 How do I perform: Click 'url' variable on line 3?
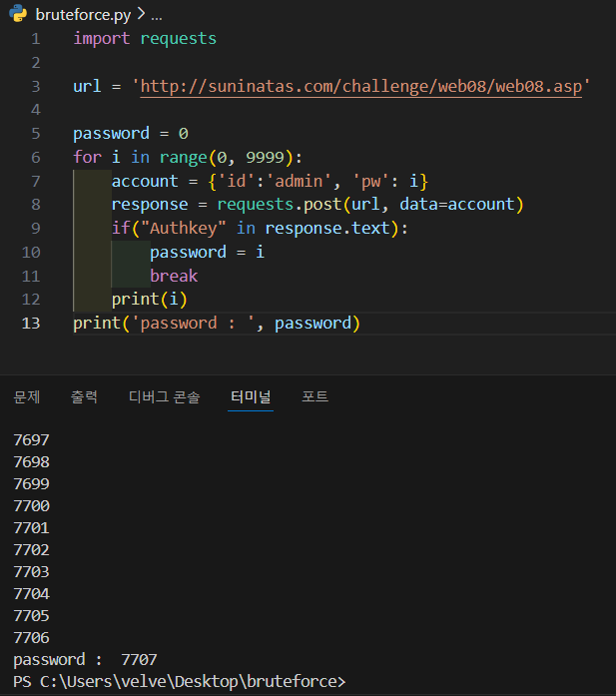coord(87,86)
